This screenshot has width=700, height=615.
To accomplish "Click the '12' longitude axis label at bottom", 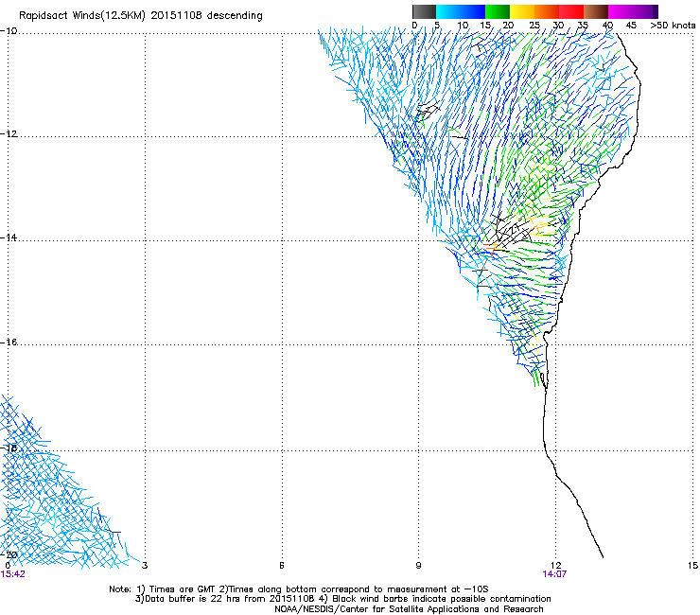I will point(555,566).
